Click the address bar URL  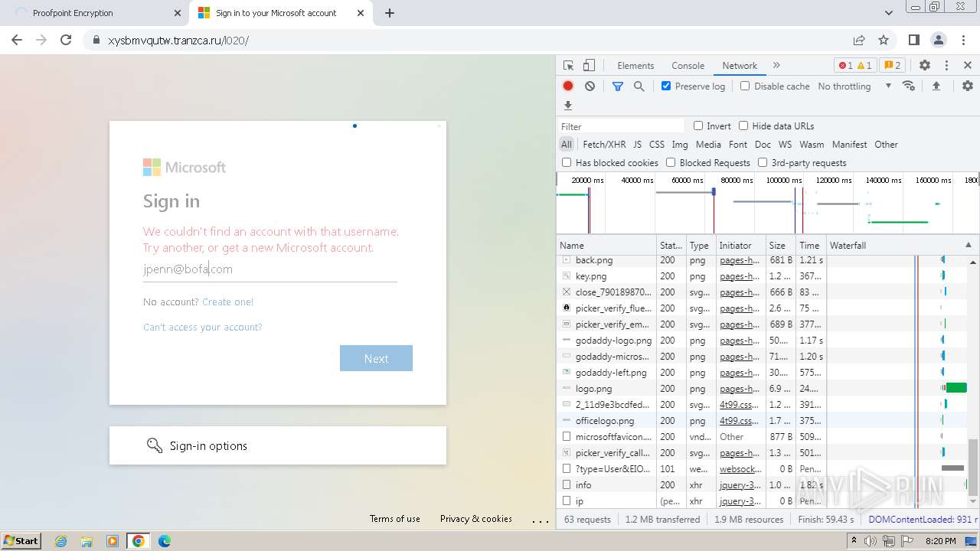click(x=178, y=41)
